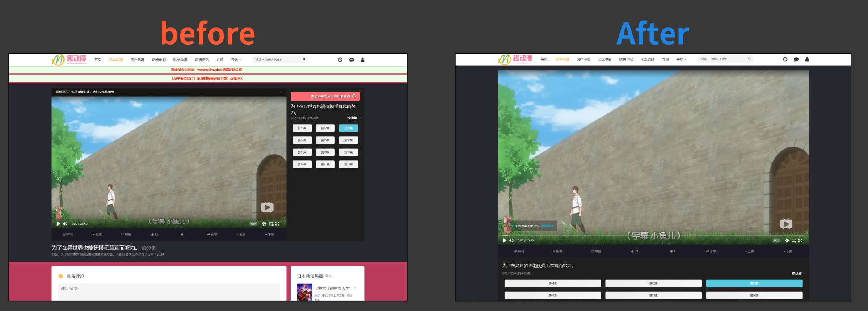The width and height of the screenshot is (868, 311).
Task: Dislike the video (1) in After screenshot
Action: pos(673,251)
